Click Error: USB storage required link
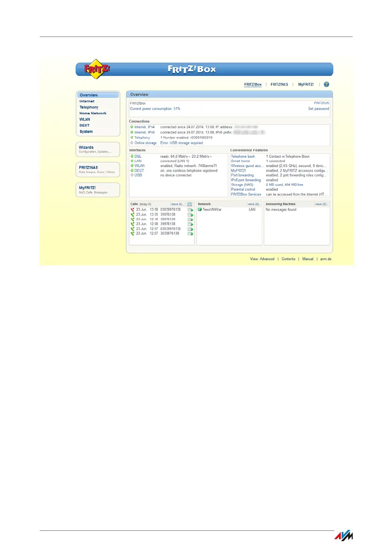The height and width of the screenshot is (558, 392). point(181,143)
